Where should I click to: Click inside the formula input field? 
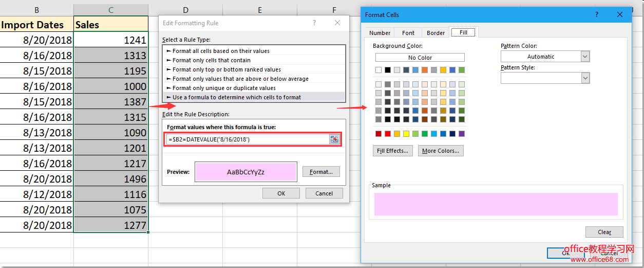(247, 139)
